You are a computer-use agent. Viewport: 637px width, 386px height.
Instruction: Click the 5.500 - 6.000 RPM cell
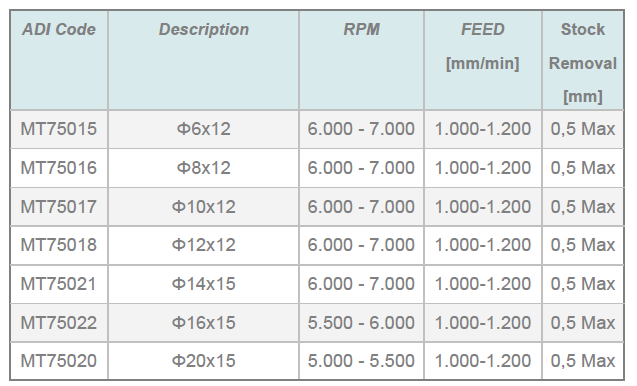coord(361,323)
